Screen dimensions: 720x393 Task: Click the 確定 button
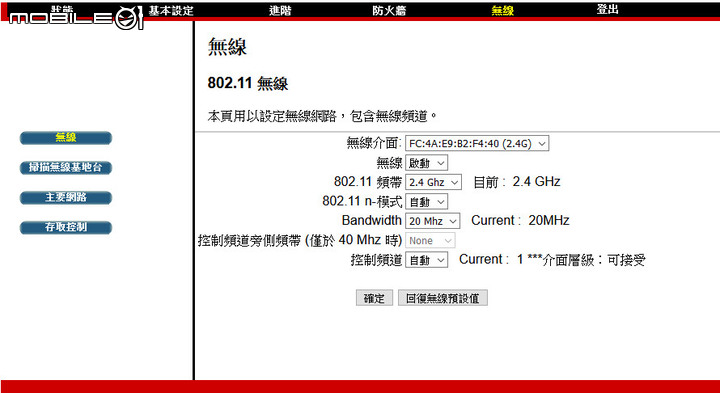click(x=374, y=298)
